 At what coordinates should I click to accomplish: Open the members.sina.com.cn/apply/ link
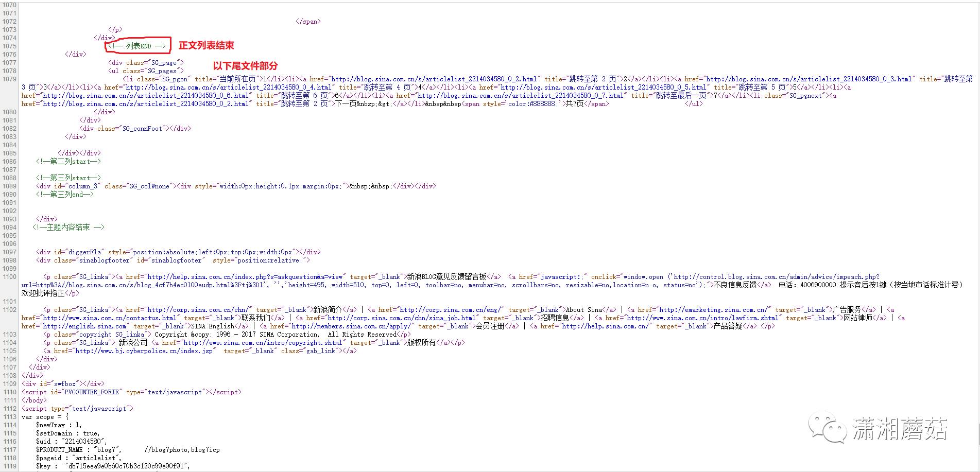(x=351, y=326)
